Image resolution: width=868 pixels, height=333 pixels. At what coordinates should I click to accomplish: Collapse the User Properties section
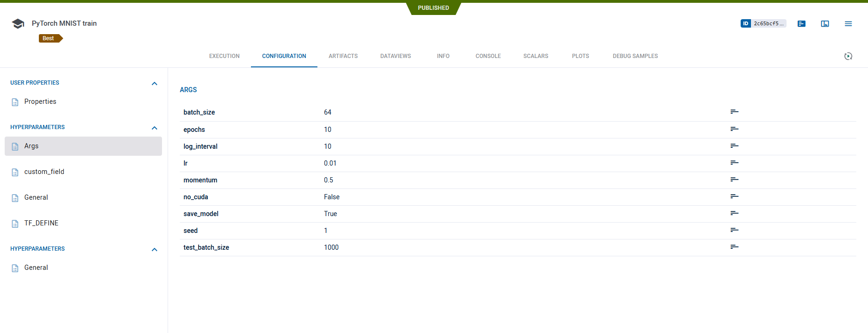pos(154,83)
